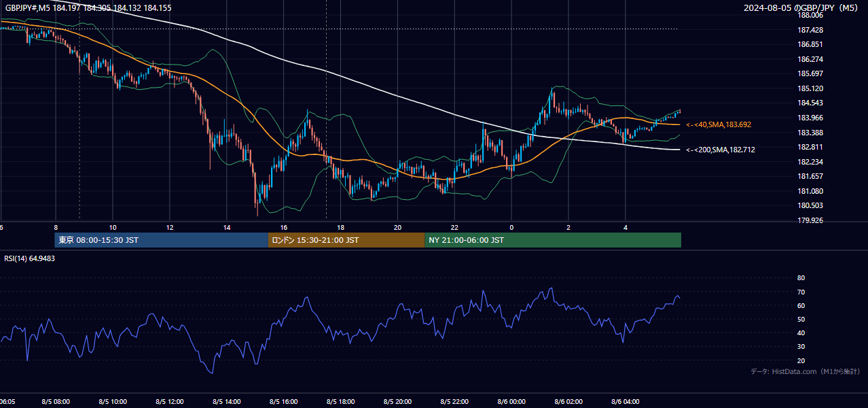Click RSI scale level 20
The image size is (868, 408).
point(801,360)
